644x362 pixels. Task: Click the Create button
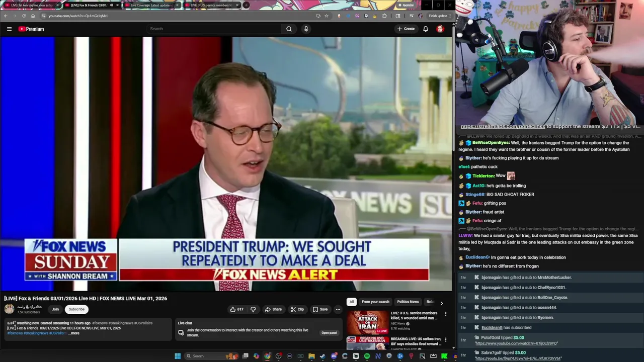(406, 29)
